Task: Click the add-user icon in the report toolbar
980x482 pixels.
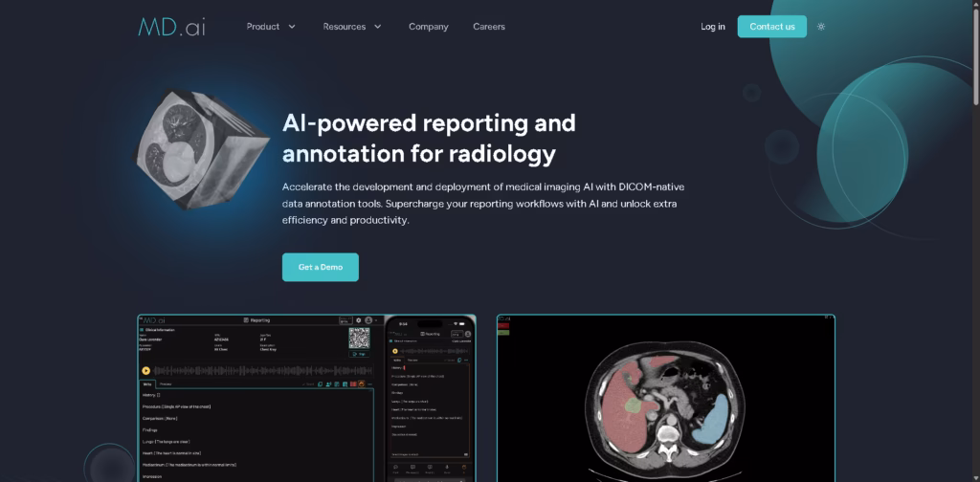Action: click(328, 384)
